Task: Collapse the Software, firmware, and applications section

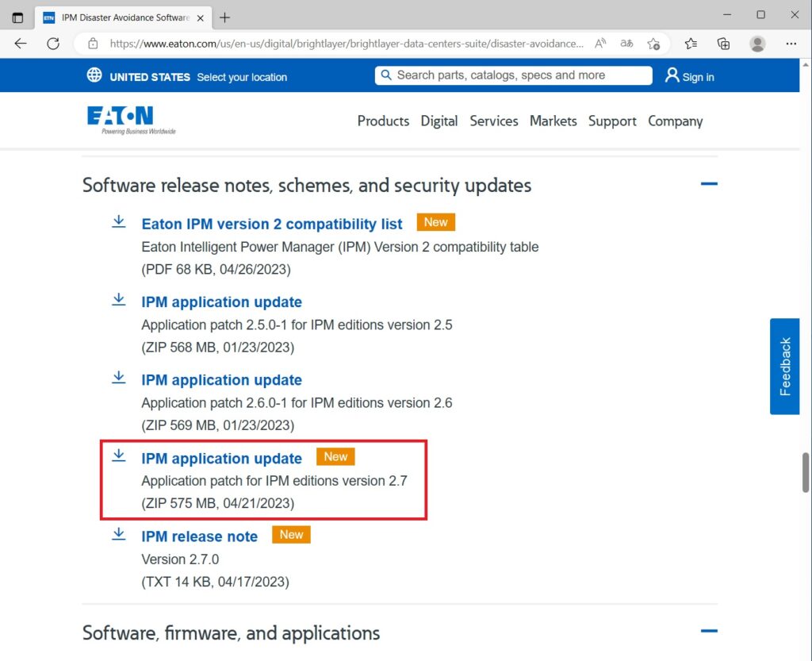Action: tap(708, 631)
